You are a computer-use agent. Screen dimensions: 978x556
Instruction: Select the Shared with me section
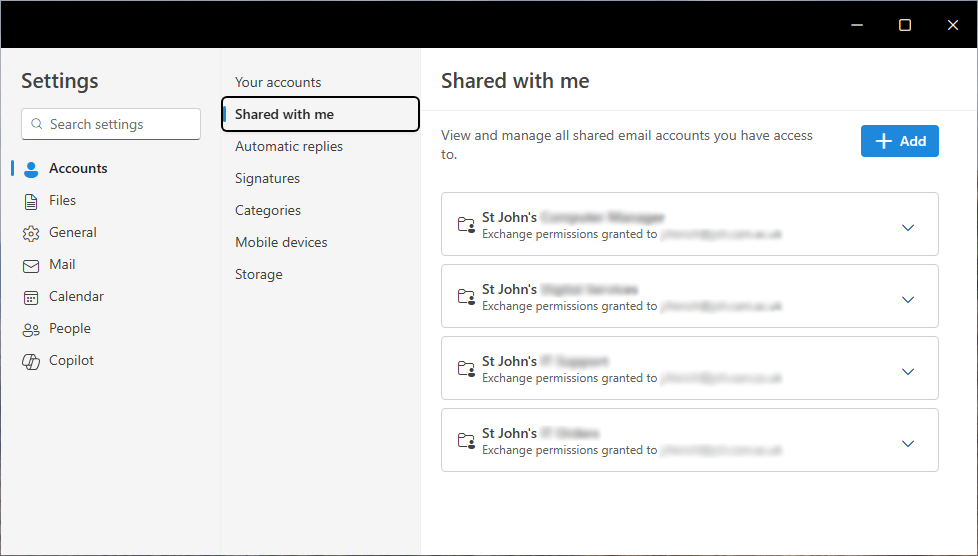pos(321,114)
